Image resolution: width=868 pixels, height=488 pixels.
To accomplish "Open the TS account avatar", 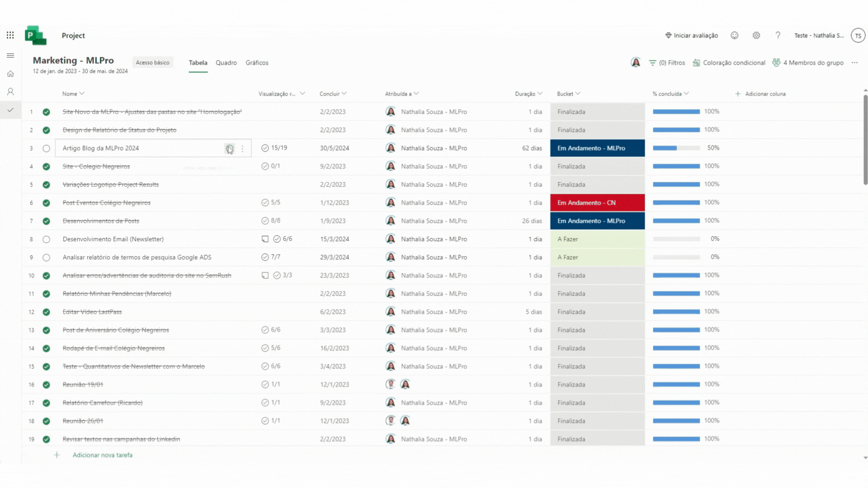I will coord(858,35).
